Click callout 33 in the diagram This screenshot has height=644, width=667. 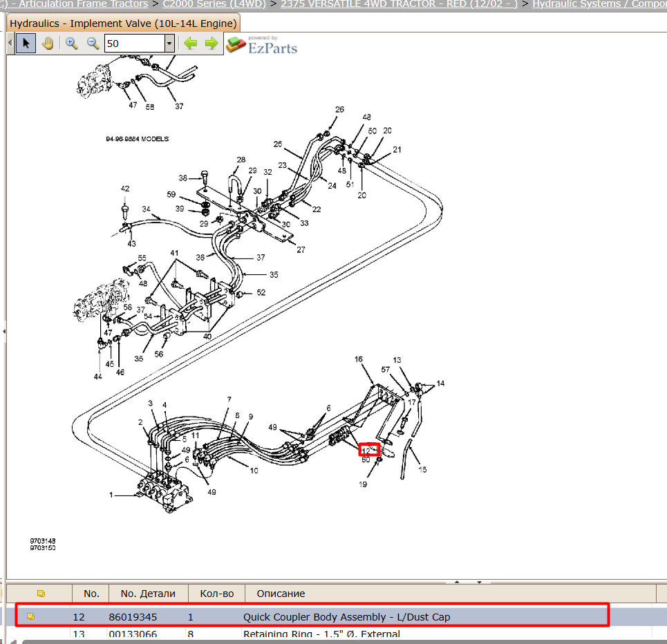coord(304,223)
